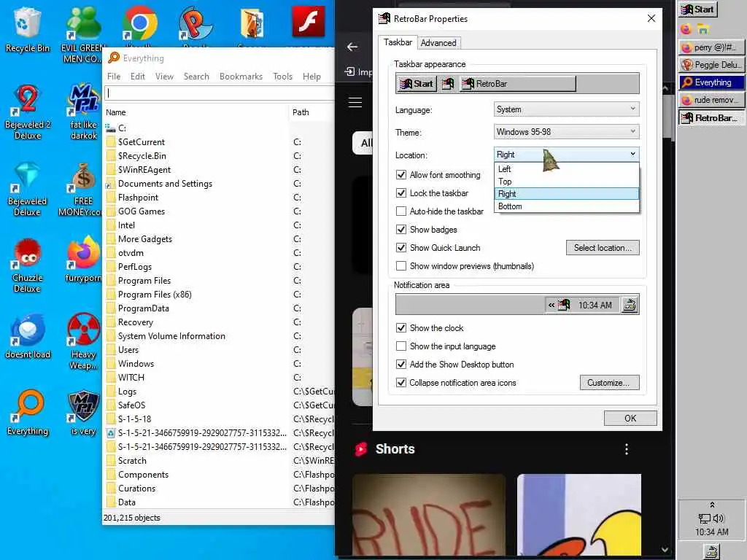Switch to the Advanced tab
747x560 pixels.
438,43
